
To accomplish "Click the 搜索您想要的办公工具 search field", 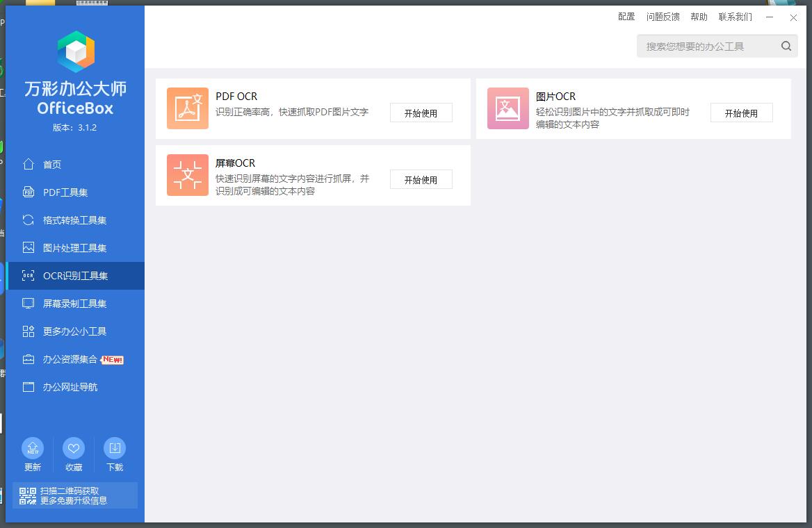I will pos(717,46).
